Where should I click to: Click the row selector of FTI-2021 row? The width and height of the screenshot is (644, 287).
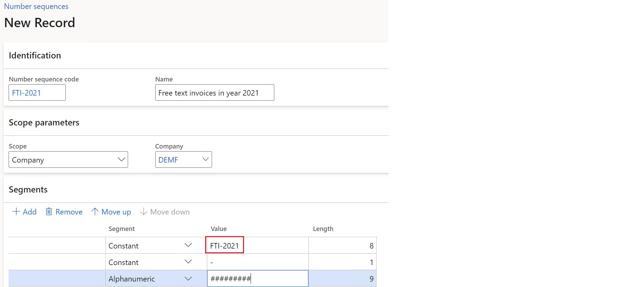pyautogui.click(x=57, y=245)
